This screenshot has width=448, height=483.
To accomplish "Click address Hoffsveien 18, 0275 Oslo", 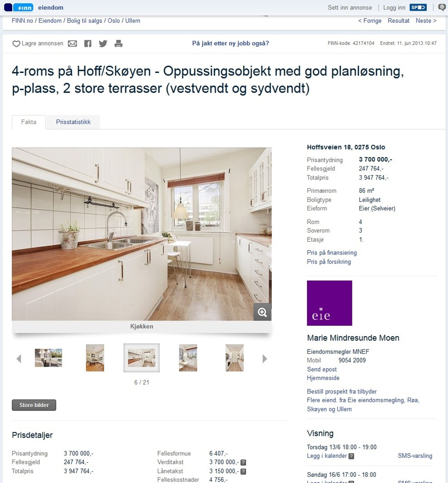I will 346,147.
